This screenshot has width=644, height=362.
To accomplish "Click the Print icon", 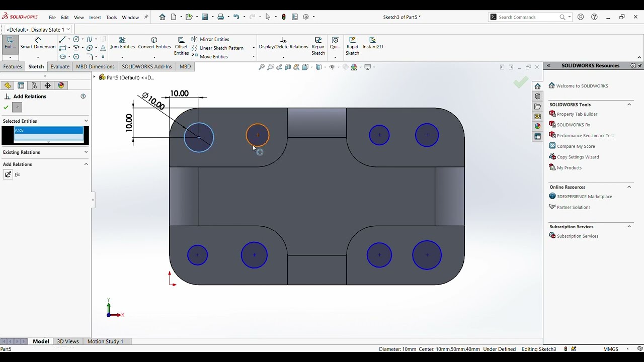I will tap(220, 17).
